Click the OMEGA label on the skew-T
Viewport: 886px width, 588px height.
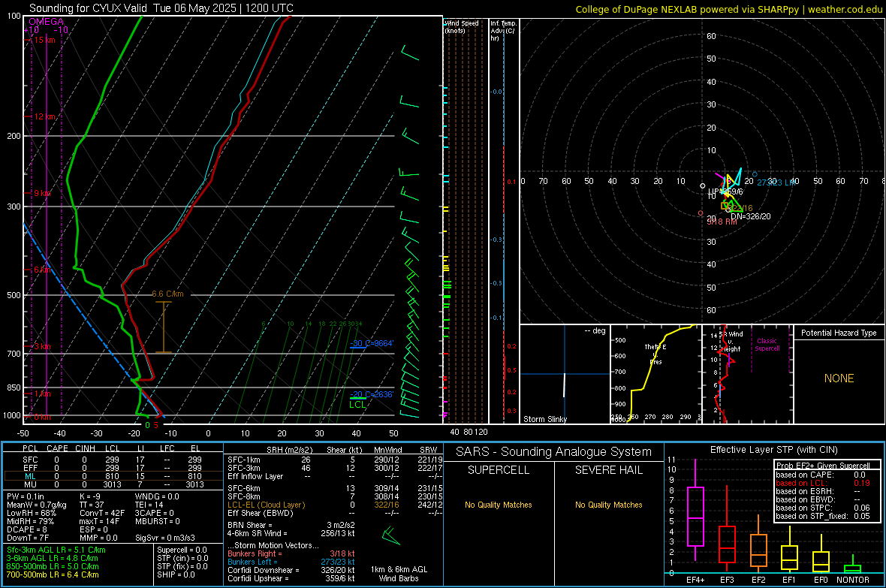tap(47, 22)
